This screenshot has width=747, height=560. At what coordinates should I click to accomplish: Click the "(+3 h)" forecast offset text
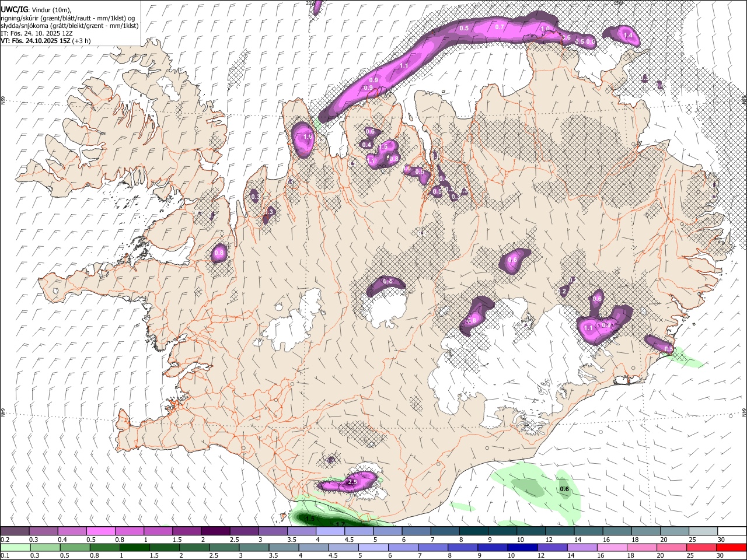click(81, 41)
